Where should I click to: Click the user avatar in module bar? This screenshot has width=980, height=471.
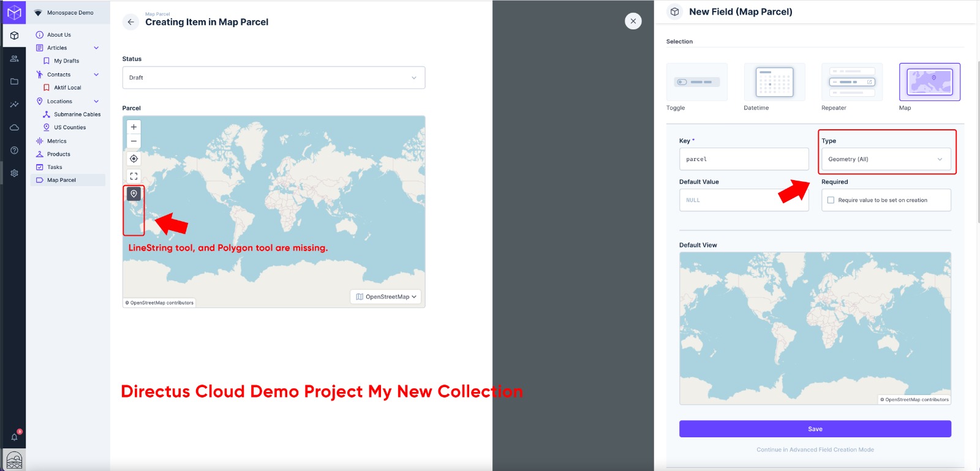[14, 460]
